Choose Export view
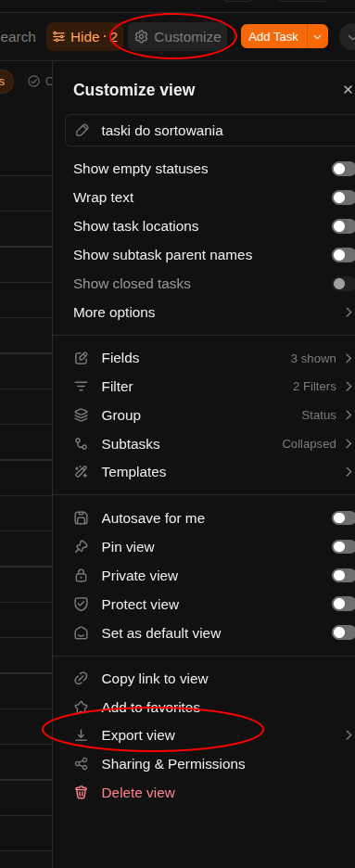Viewport: 355px width, 868px height. click(x=138, y=735)
